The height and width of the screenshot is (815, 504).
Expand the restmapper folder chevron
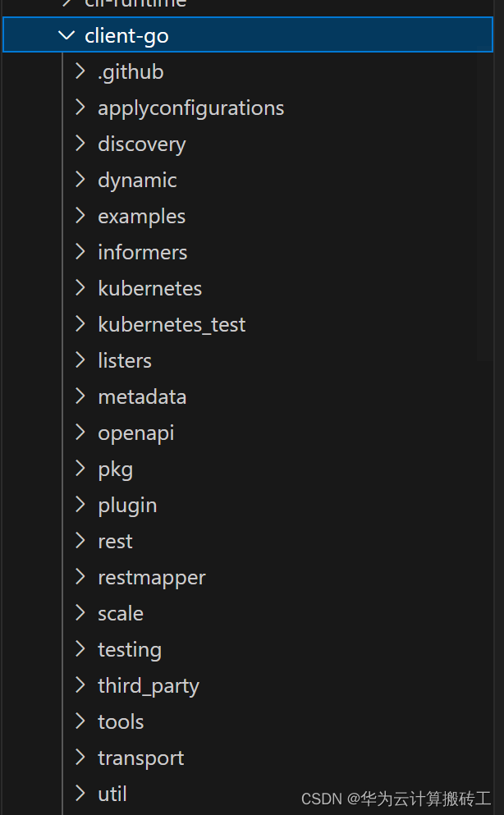click(80, 577)
